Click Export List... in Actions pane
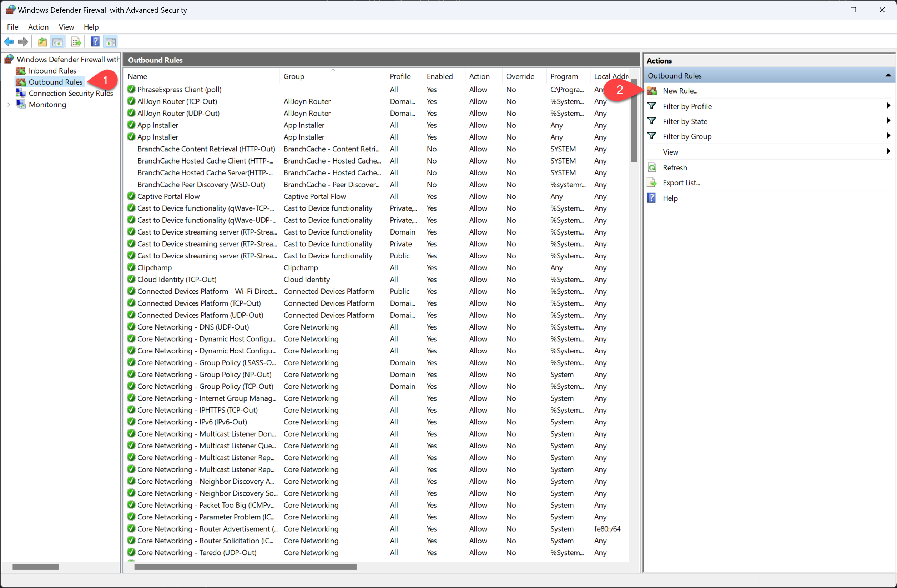897x588 pixels. tap(681, 183)
